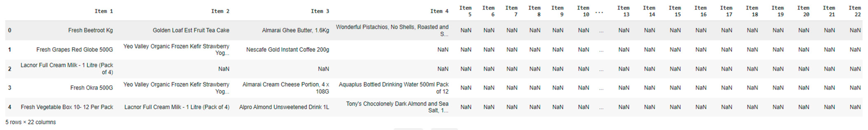Select the Fresh Vegetable Box 10-12 Per Pack cell
This screenshot has width=868, height=130.
tap(67, 107)
